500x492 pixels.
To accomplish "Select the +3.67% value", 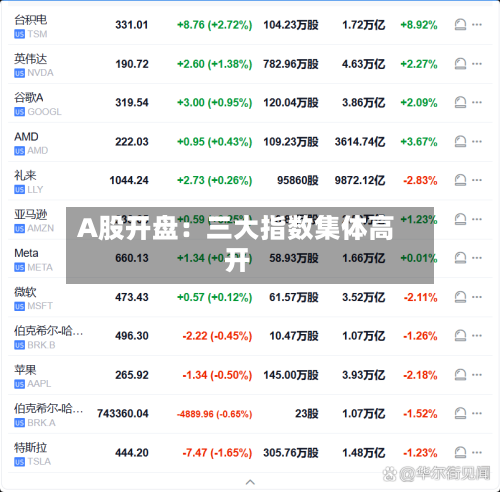I will click(419, 142).
